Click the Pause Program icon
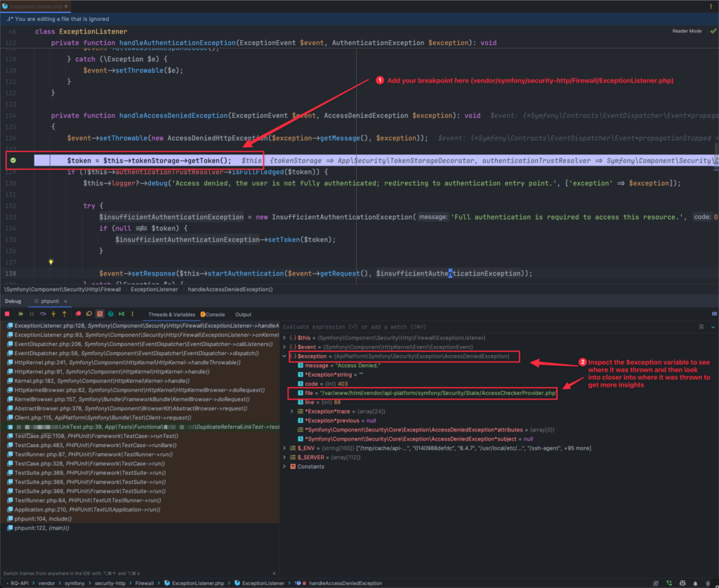This screenshot has height=588, width=719. (32, 314)
